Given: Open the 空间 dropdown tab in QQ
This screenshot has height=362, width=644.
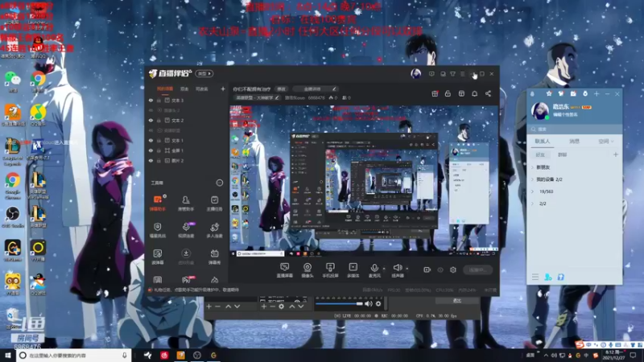Looking at the screenshot, I should [x=606, y=142].
